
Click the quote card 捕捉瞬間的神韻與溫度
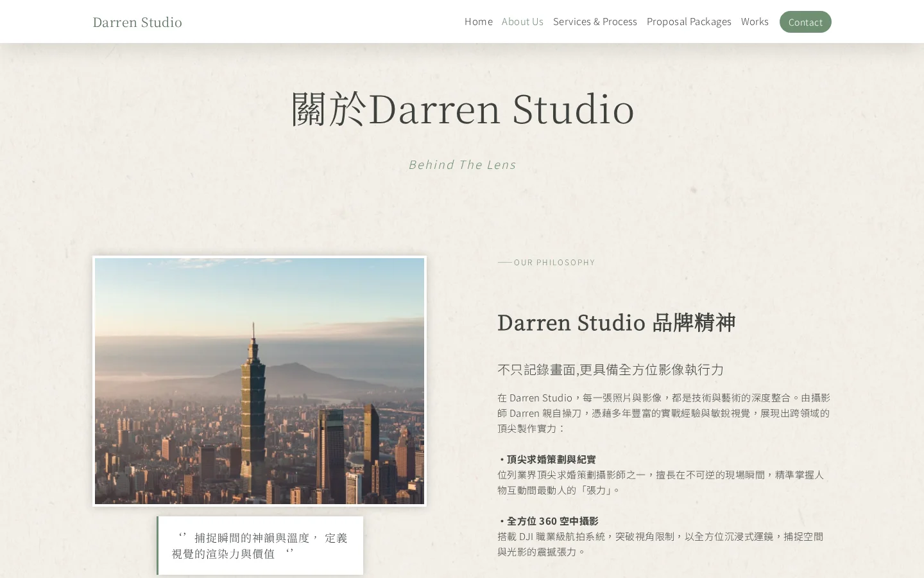click(260, 545)
